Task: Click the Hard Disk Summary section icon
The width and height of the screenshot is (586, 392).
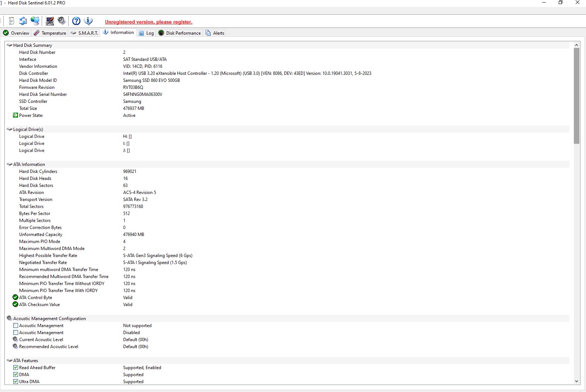Action: [10, 45]
